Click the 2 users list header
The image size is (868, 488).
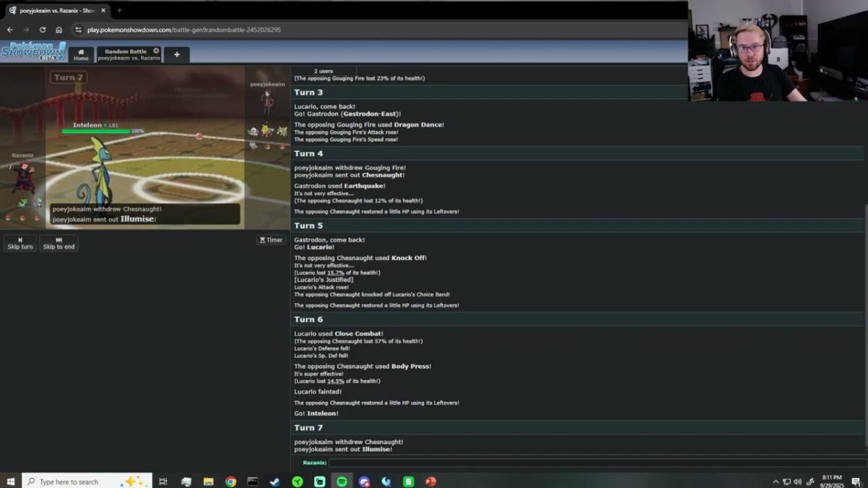[x=323, y=71]
